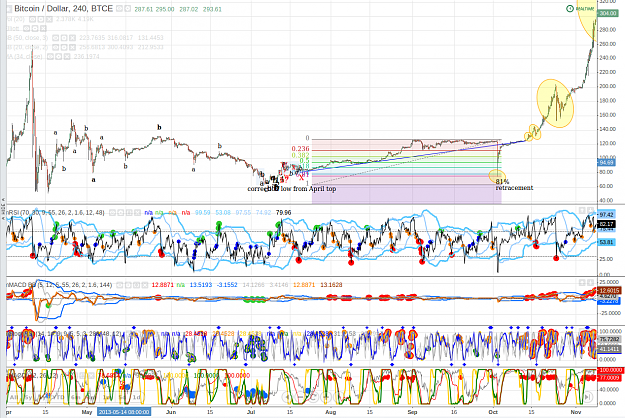Select the yellow ellipse above '81% retracement'
Image resolution: width=625 pixels, height=418 pixels.
pos(497,175)
